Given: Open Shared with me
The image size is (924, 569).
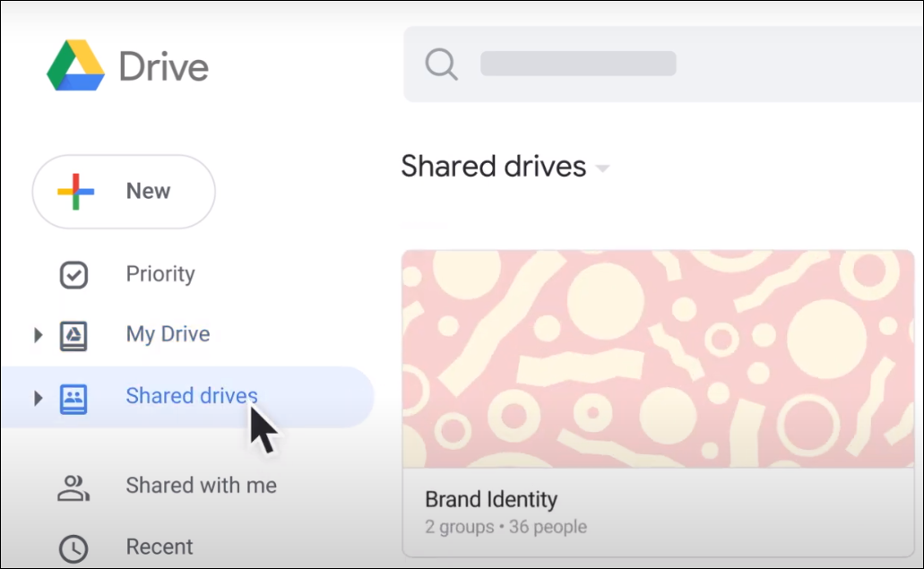Looking at the screenshot, I should point(201,486).
